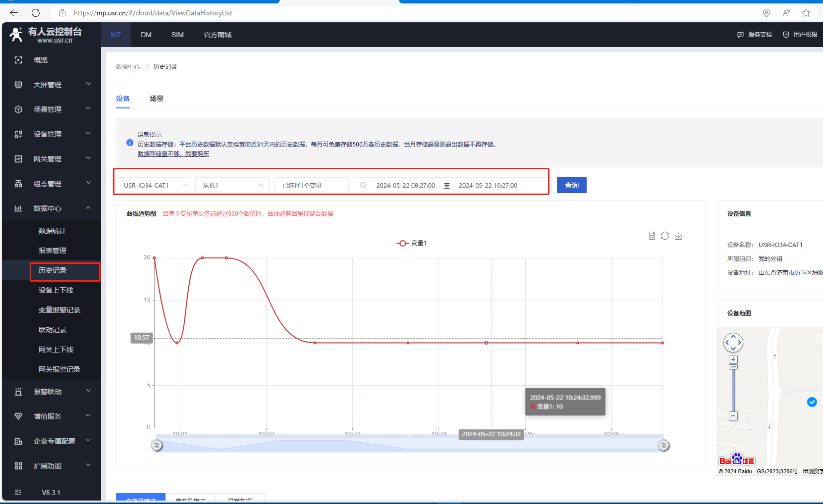Toggle 变量1 series in chart legend
This screenshot has width=823, height=504.
(x=411, y=243)
